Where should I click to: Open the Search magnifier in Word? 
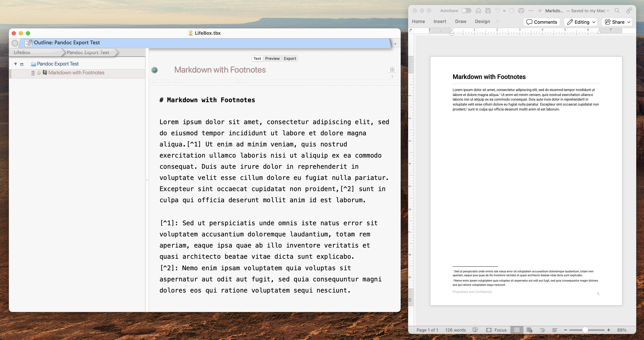tap(617, 10)
